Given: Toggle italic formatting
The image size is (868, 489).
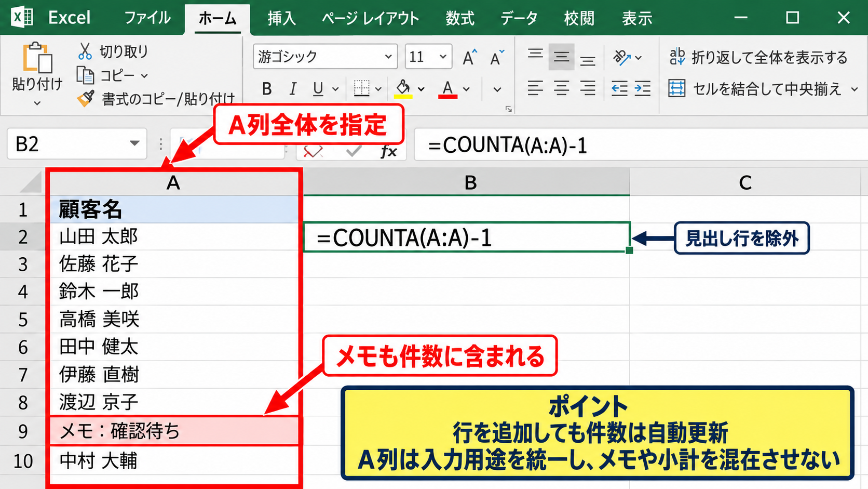Looking at the screenshot, I should (x=293, y=89).
